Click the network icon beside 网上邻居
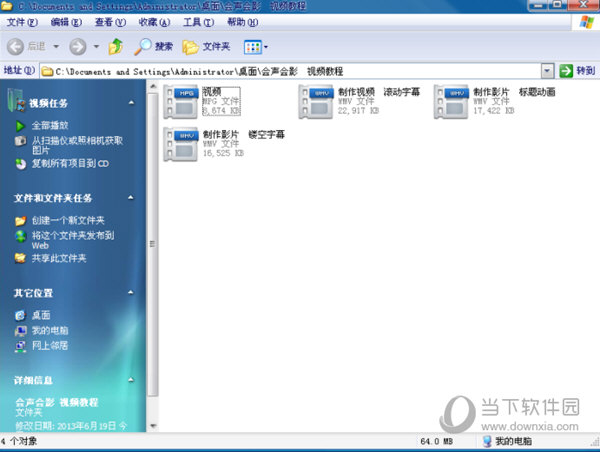This screenshot has width=600, height=452. (x=20, y=346)
